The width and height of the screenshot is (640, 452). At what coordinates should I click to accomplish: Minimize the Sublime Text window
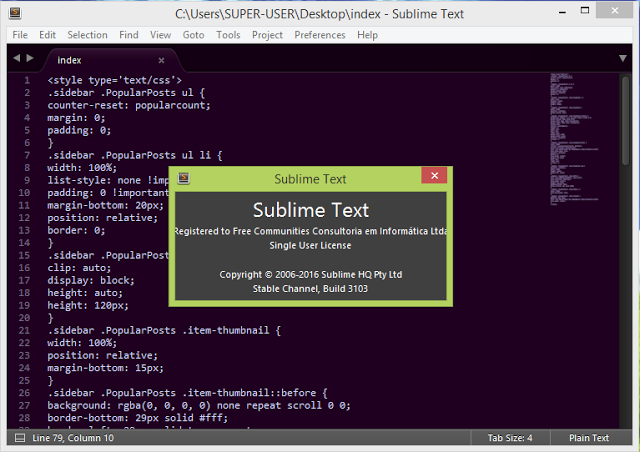coord(562,12)
